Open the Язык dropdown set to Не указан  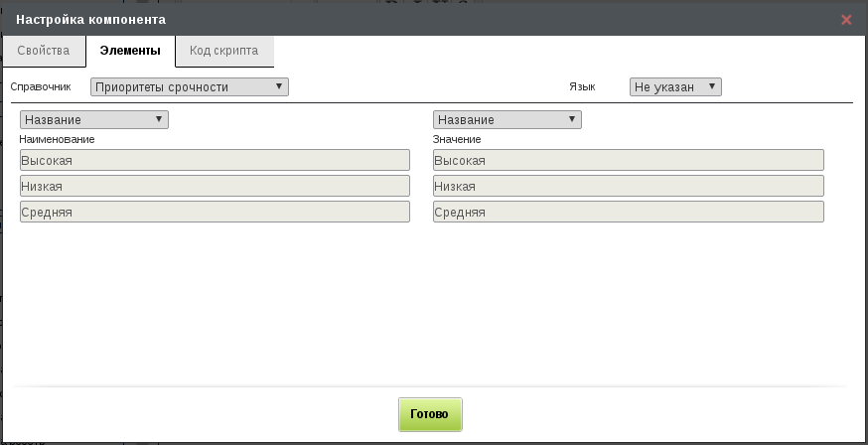pos(675,86)
